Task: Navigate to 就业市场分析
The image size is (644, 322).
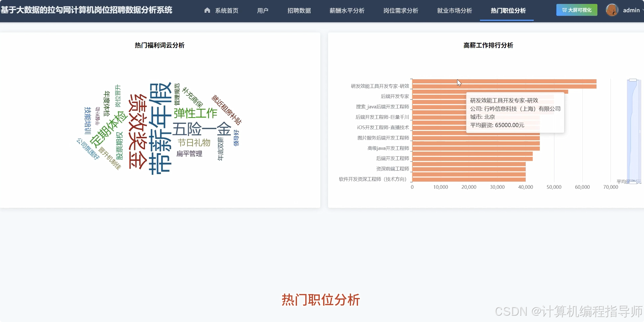Action: coord(454,10)
